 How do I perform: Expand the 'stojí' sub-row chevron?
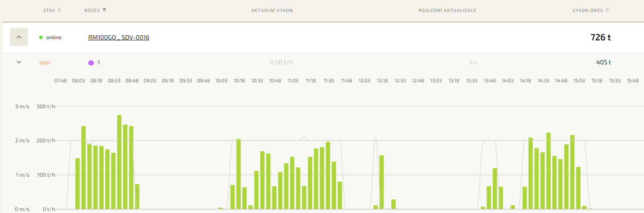[x=19, y=62]
